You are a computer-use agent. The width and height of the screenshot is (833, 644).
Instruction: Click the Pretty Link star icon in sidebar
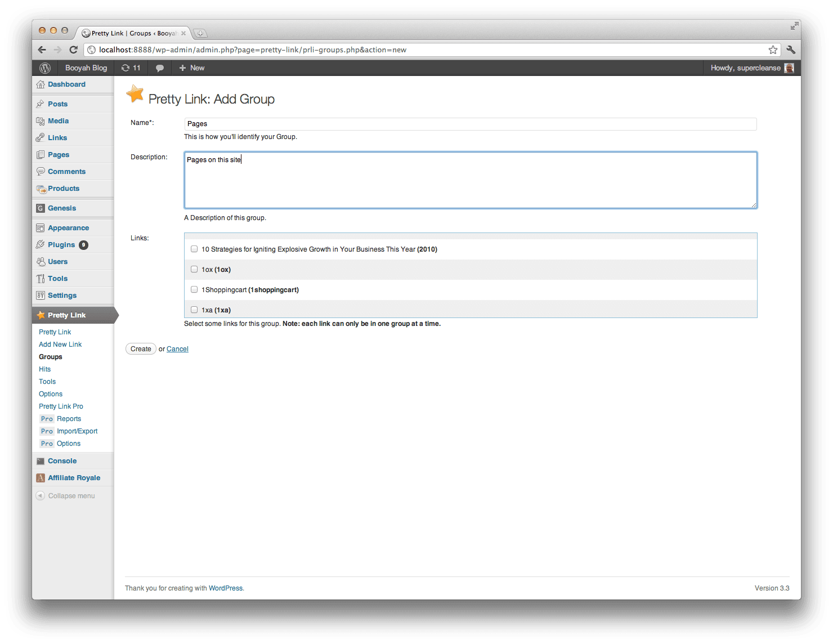tap(41, 315)
